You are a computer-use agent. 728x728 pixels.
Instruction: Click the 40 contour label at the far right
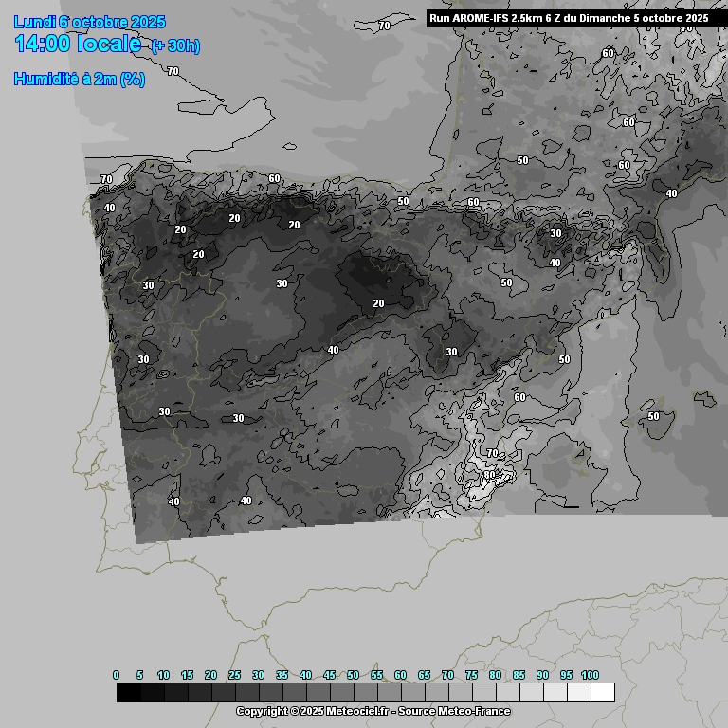[671, 193]
